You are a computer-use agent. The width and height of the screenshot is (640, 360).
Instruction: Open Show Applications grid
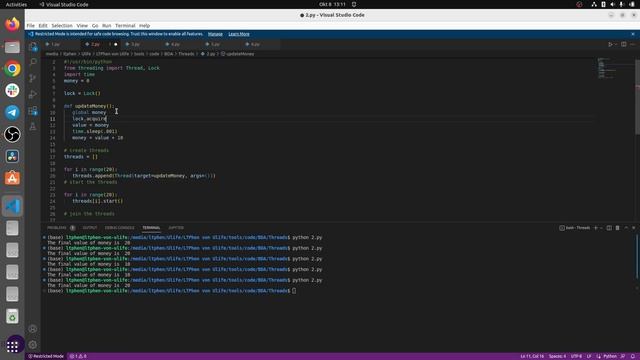coord(12,346)
